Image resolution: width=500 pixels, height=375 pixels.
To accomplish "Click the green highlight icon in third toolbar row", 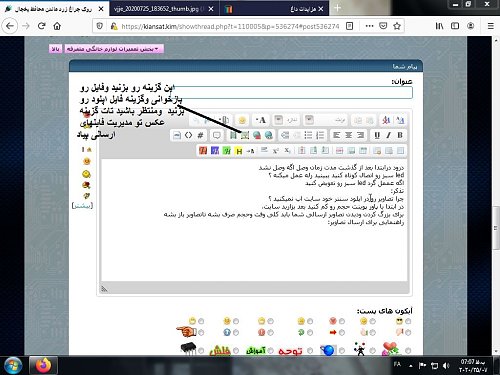I will pyautogui.click(x=227, y=151).
